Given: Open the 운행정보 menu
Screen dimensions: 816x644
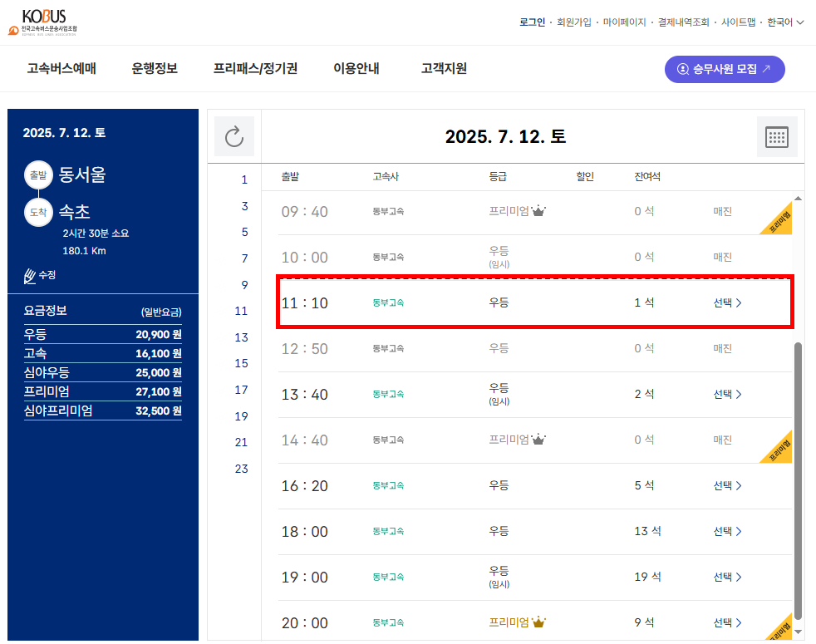Looking at the screenshot, I should click(155, 69).
